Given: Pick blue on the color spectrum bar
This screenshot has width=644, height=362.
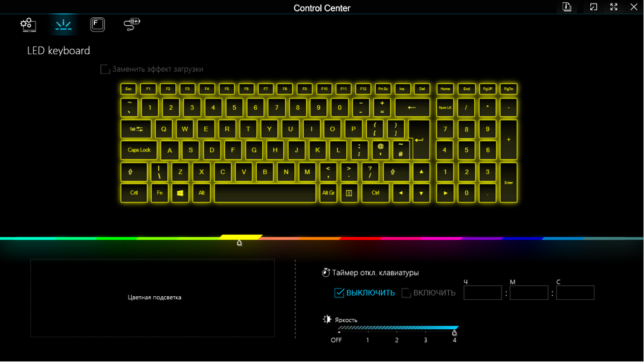Looking at the screenshot, I should (x=521, y=238).
